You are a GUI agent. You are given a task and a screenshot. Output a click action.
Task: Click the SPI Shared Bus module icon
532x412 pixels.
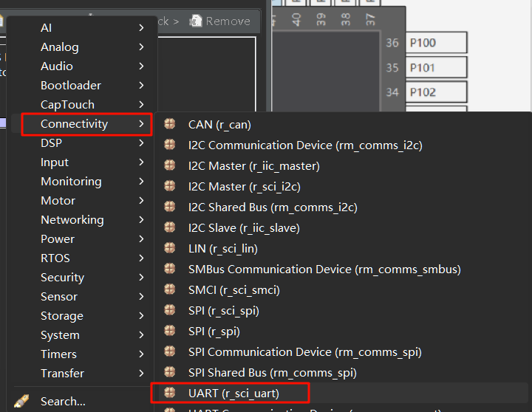click(x=170, y=372)
